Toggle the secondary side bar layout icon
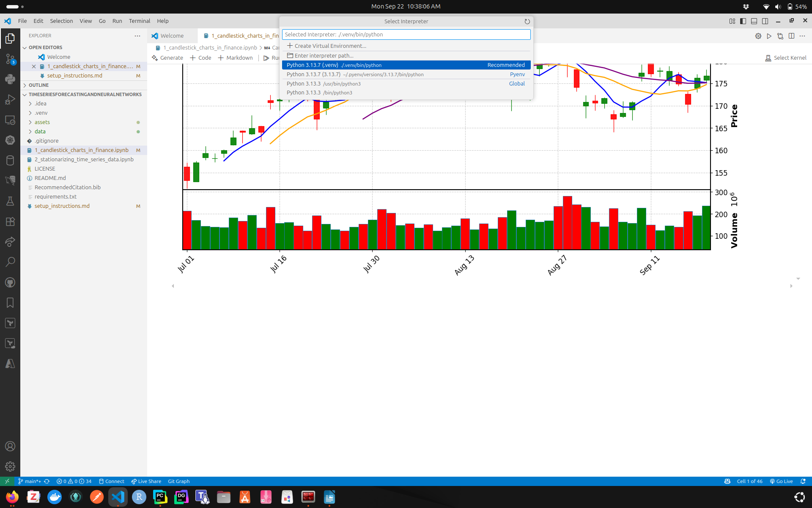This screenshot has width=812, height=508. [765, 21]
